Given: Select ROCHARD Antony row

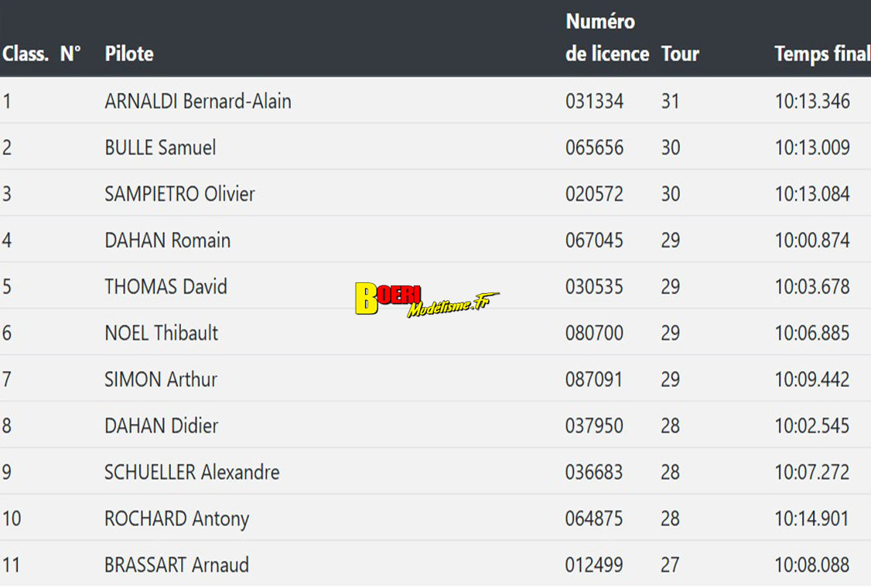Looking at the screenshot, I should pyautogui.click(x=176, y=519).
